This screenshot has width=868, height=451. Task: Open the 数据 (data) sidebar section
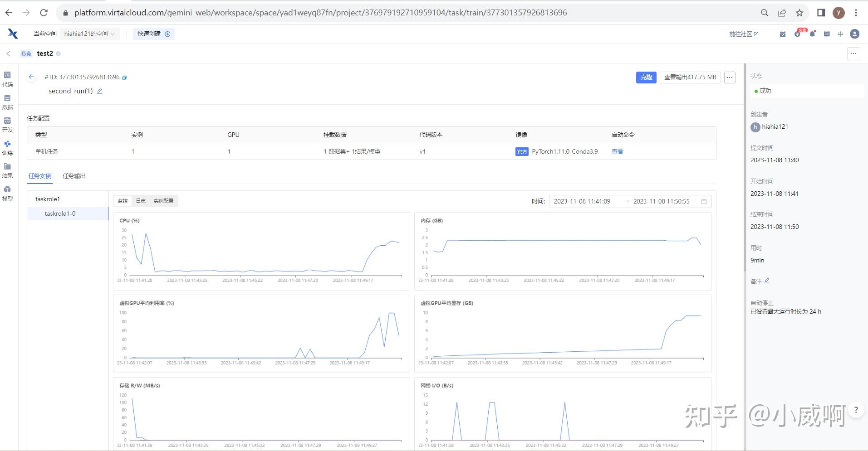coord(7,102)
